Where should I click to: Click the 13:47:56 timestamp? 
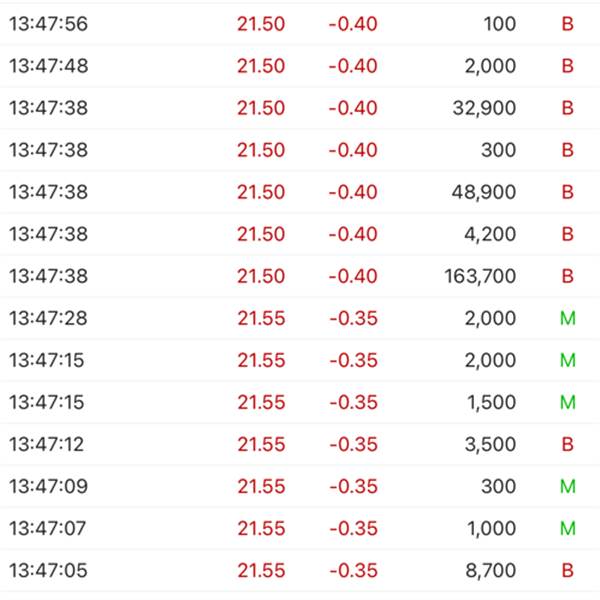[x=48, y=24]
